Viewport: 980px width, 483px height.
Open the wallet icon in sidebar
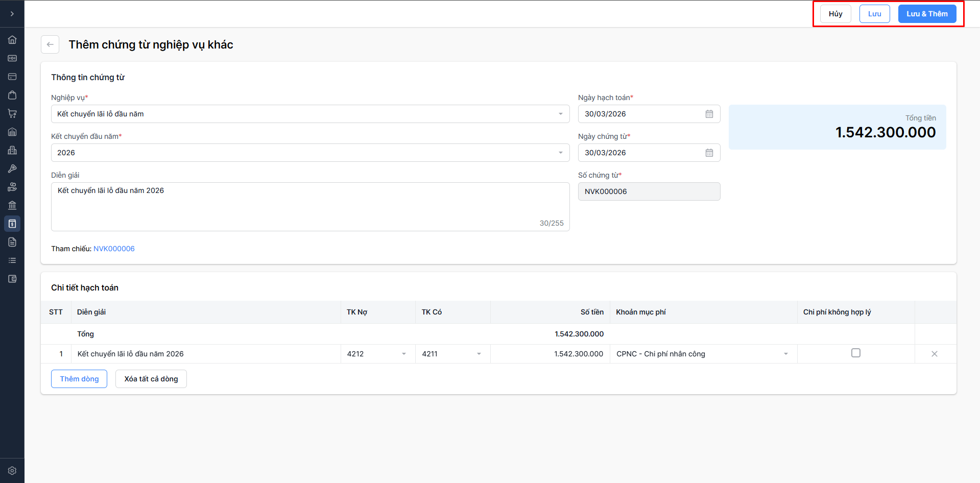pos(12,279)
